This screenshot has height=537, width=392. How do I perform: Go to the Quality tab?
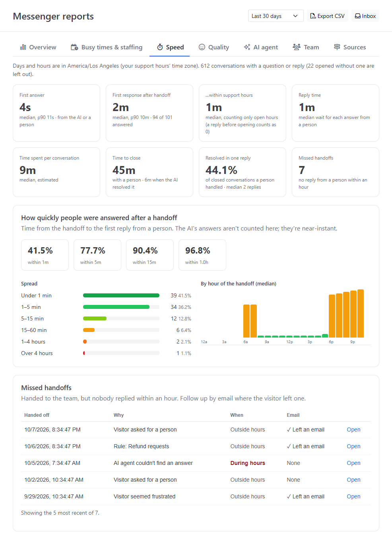coord(214,47)
